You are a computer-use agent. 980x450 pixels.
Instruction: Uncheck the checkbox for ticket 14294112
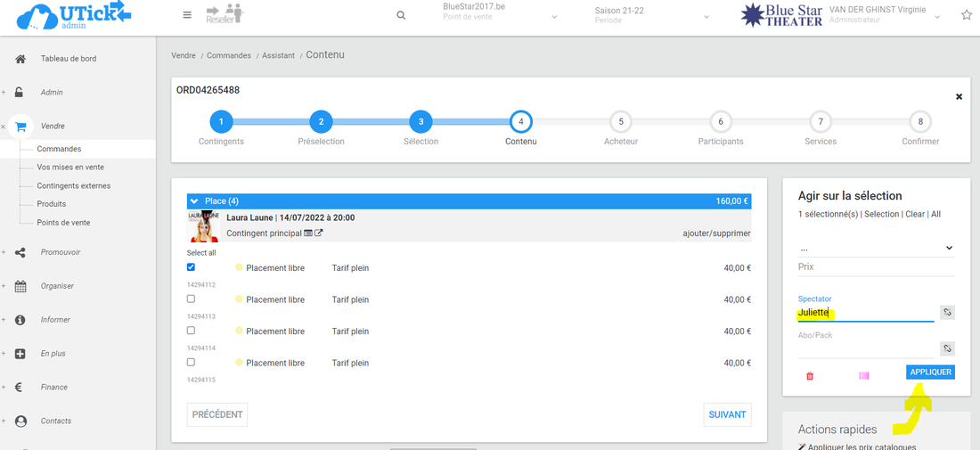tap(192, 267)
